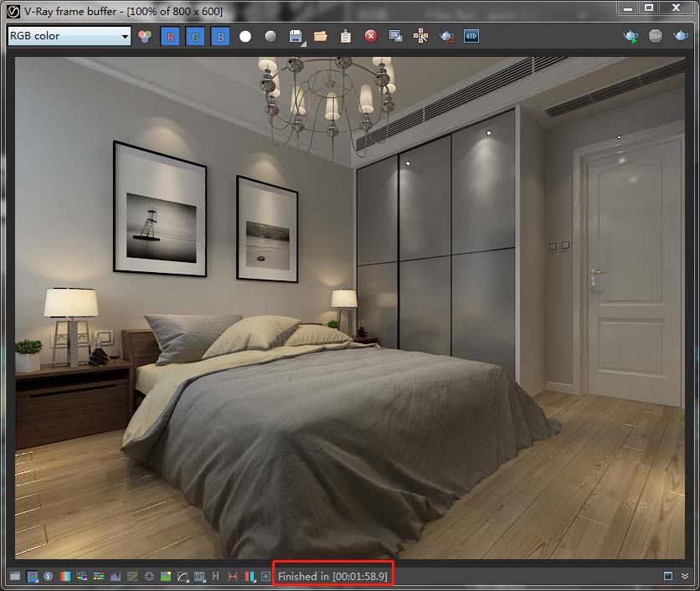Toggle the red channel button
700x591 pixels.
pyautogui.click(x=170, y=37)
